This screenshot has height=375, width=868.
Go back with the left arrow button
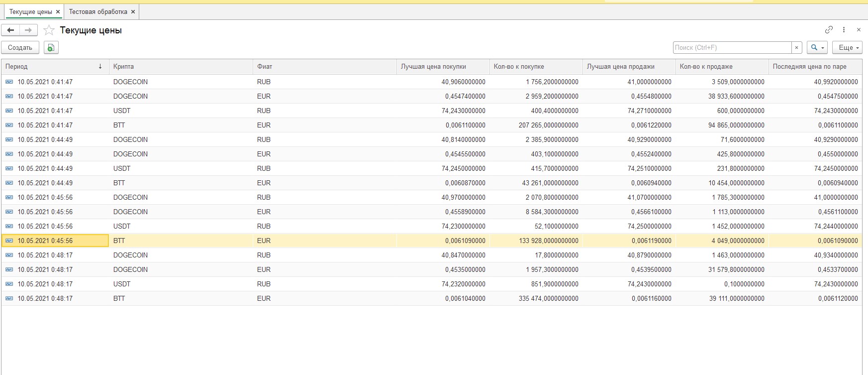[10, 30]
